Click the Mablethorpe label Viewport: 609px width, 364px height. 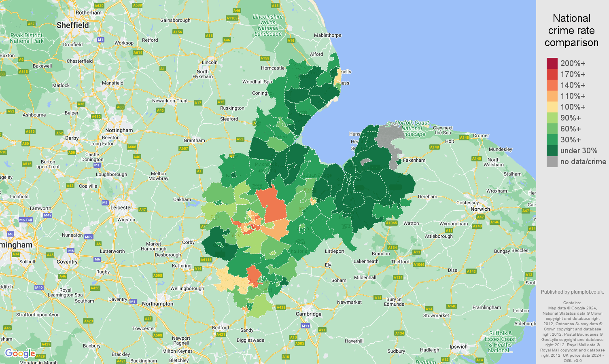(x=328, y=35)
